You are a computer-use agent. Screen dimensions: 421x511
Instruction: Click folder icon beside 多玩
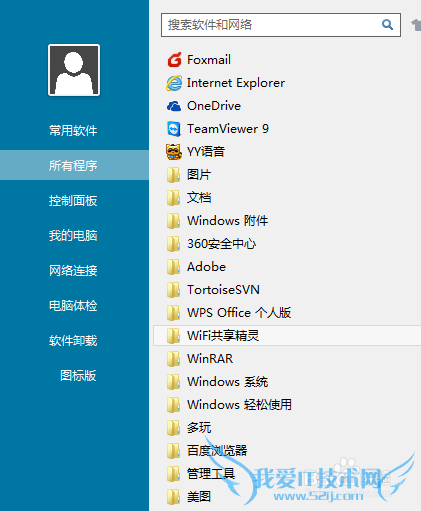coord(174,428)
